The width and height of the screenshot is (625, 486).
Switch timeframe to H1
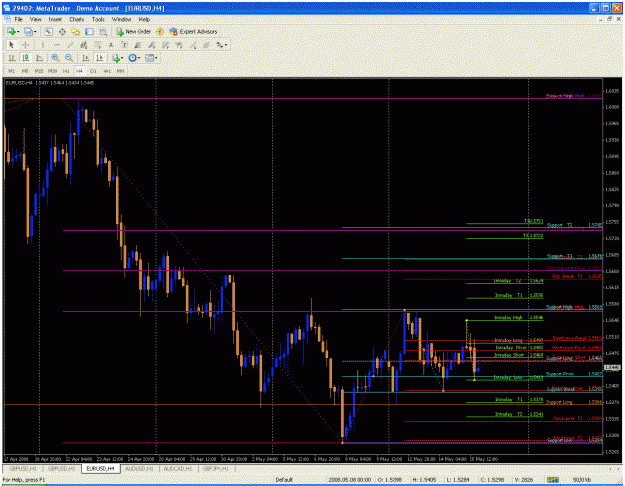click(x=66, y=71)
